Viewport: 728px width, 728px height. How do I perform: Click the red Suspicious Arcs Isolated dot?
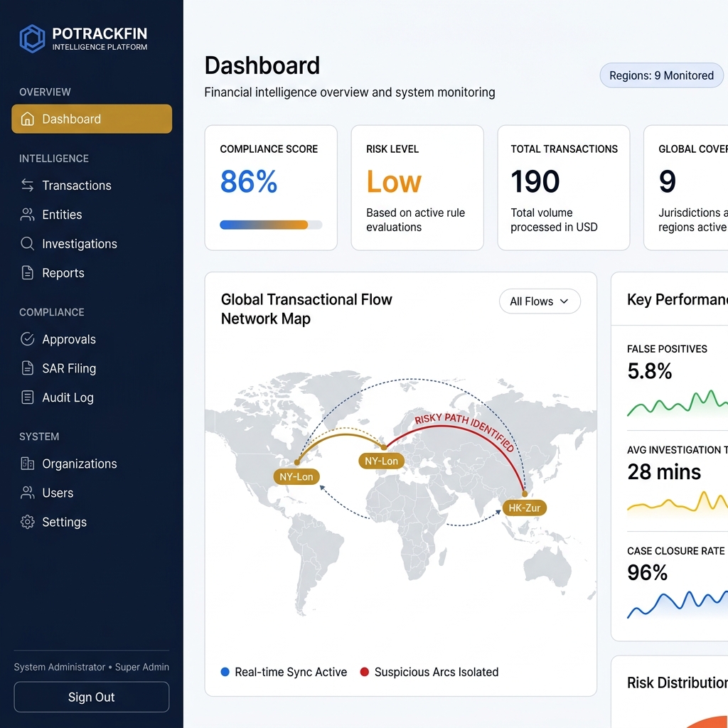pyautogui.click(x=365, y=672)
